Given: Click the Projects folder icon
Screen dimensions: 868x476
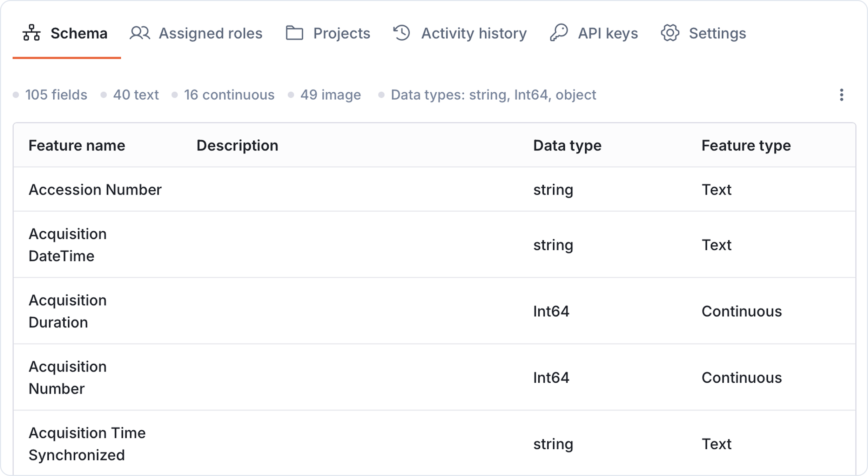Looking at the screenshot, I should coord(294,33).
